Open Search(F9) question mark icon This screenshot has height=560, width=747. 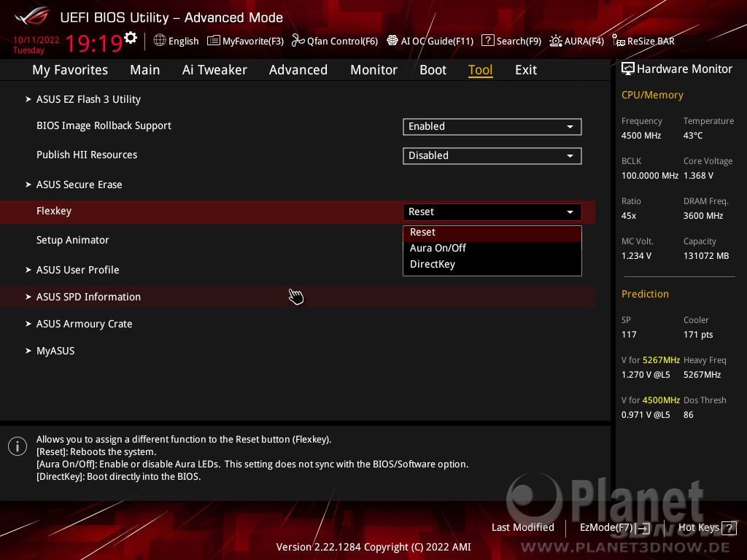[488, 41]
